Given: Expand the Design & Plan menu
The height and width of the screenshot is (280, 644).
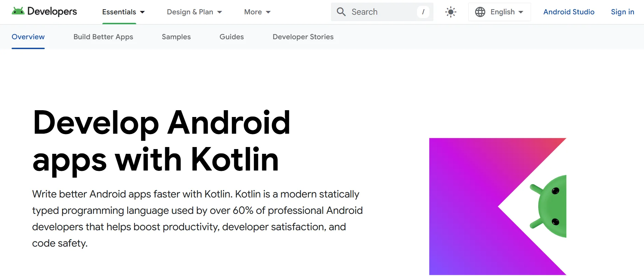Looking at the screenshot, I should (x=195, y=12).
